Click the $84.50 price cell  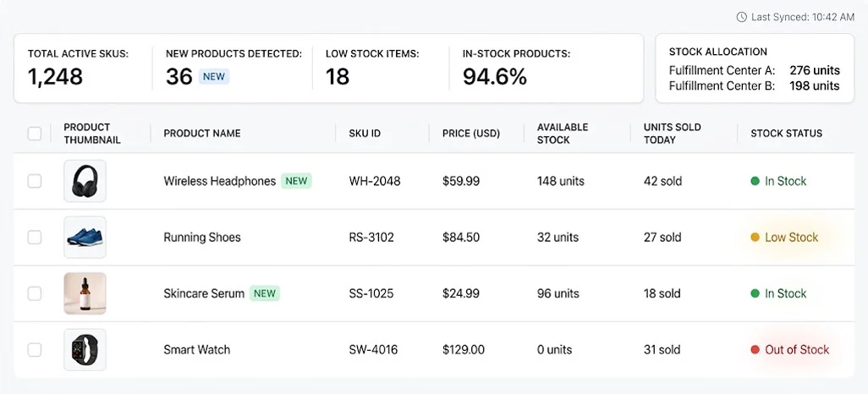click(x=461, y=238)
